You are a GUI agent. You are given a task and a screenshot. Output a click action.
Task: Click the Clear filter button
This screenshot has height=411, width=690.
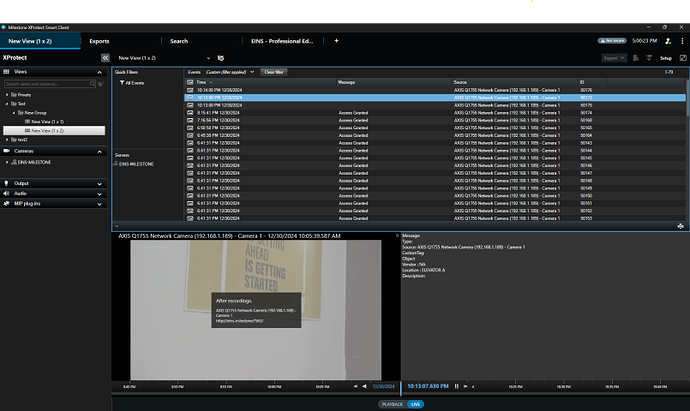274,72
